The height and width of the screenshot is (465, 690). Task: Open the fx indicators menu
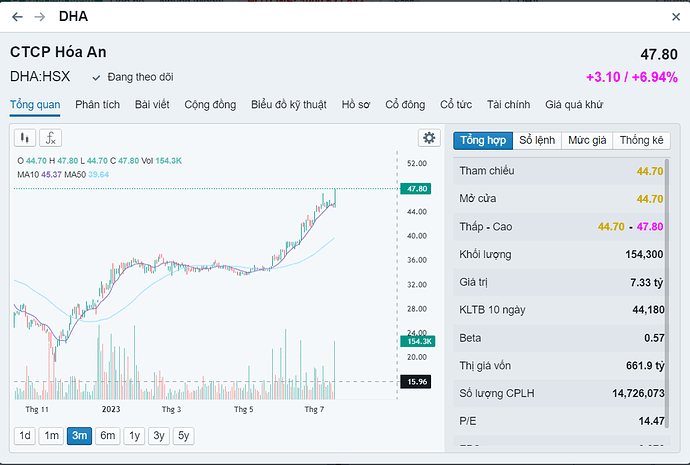tap(50, 138)
